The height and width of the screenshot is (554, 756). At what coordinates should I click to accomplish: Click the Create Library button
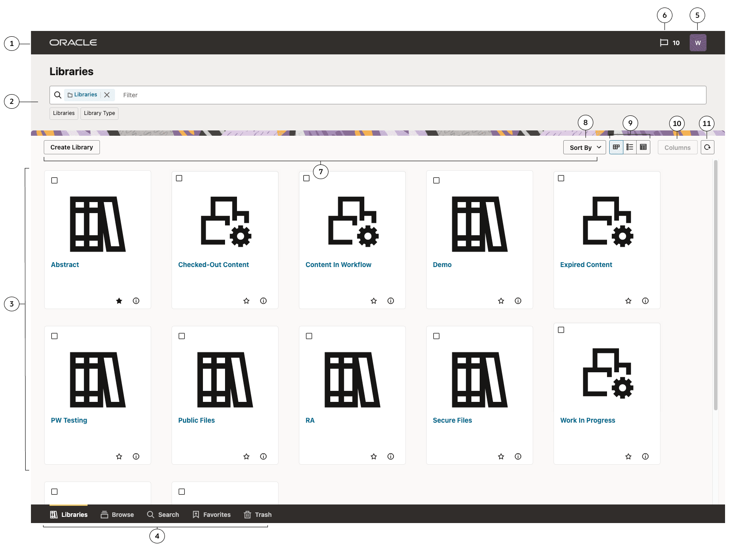[72, 147]
